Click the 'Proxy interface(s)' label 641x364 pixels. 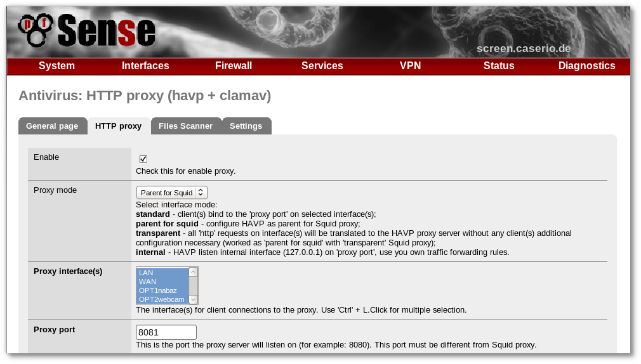click(x=68, y=271)
